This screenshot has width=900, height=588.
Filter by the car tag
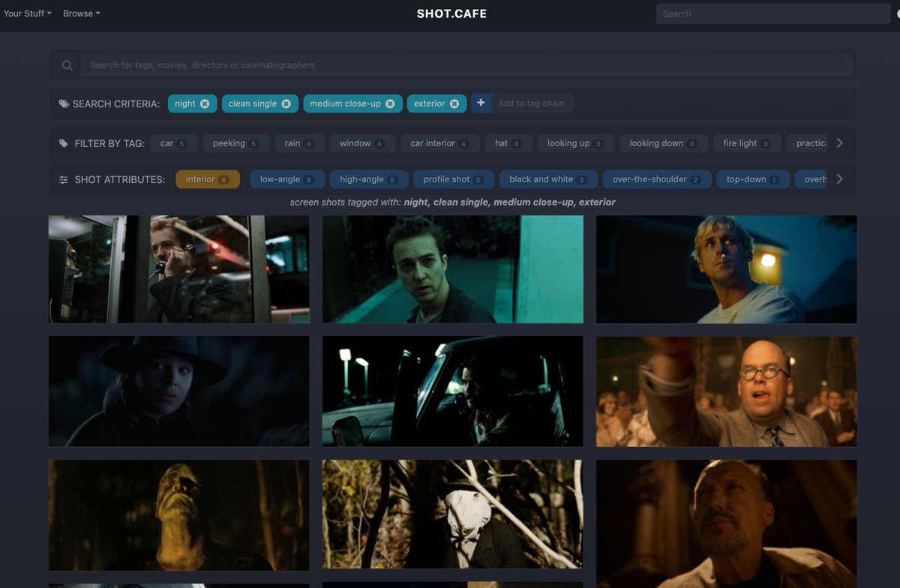click(174, 143)
